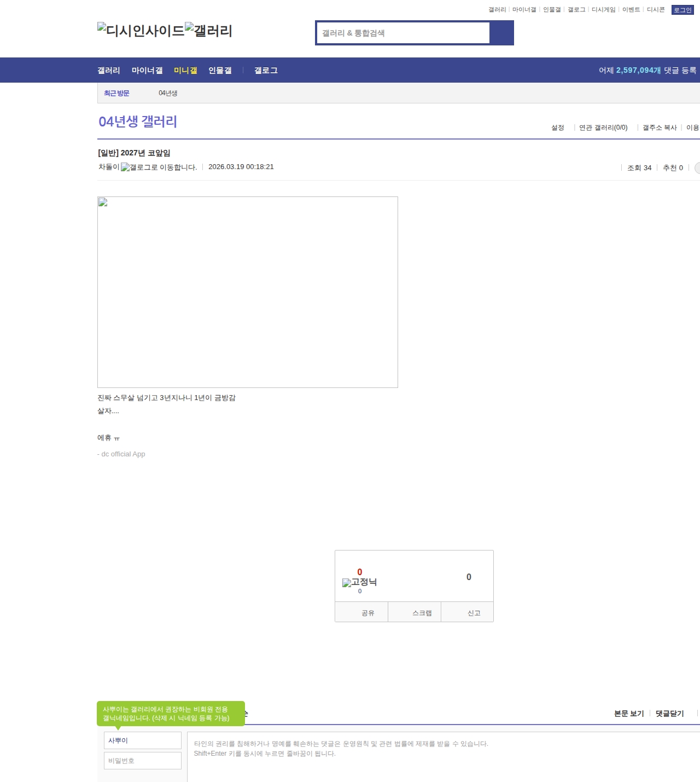Open 마이너갤 in the blue navigation bar
Viewport: 700px width, 782px height.
[147, 71]
